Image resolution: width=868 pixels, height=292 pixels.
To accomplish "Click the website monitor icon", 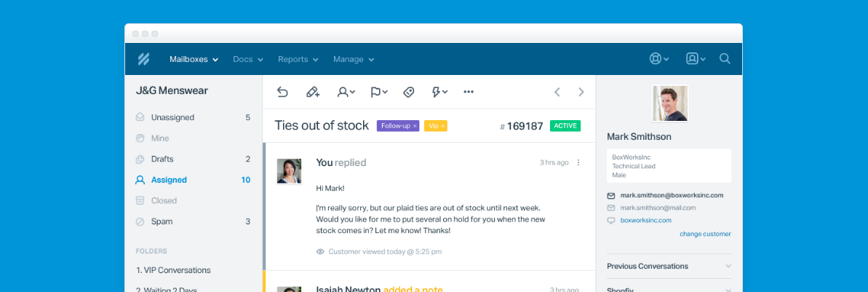I will pos(611,221).
